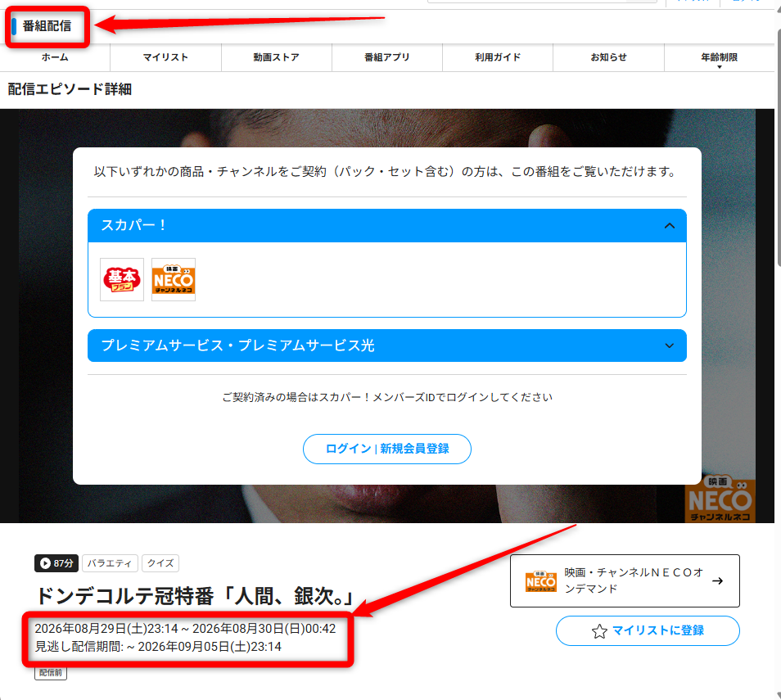This screenshot has width=781, height=700.
Task: Open 映画・チャンネルNECOオンデマンド link box
Action: (625, 581)
